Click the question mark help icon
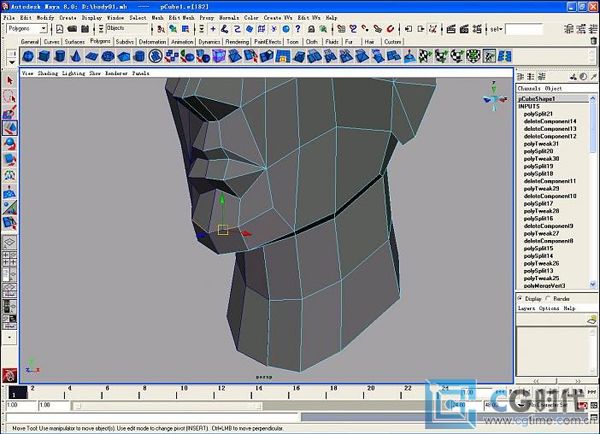 pos(298,29)
